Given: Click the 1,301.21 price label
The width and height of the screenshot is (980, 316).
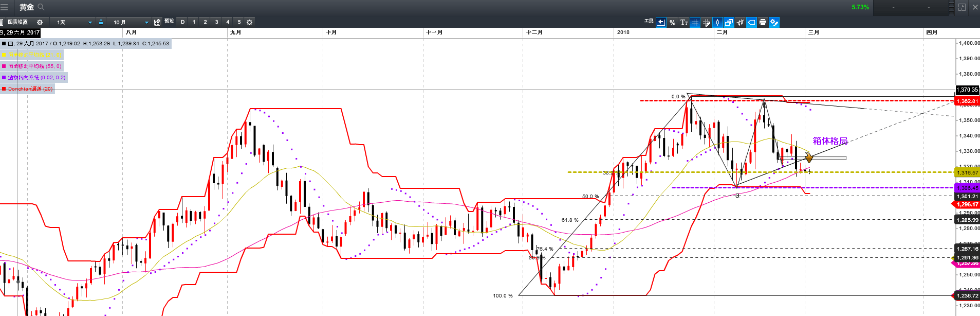Looking at the screenshot, I should (x=967, y=196).
